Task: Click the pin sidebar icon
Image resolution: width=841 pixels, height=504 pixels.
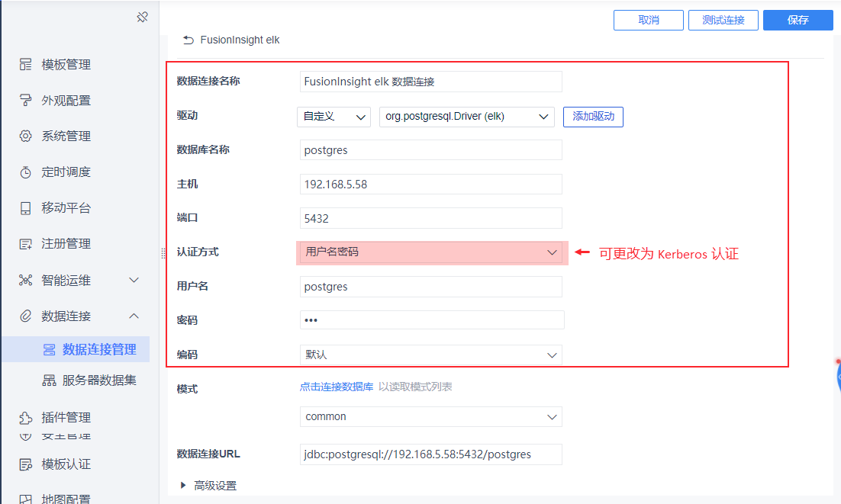Action: pyautogui.click(x=142, y=17)
